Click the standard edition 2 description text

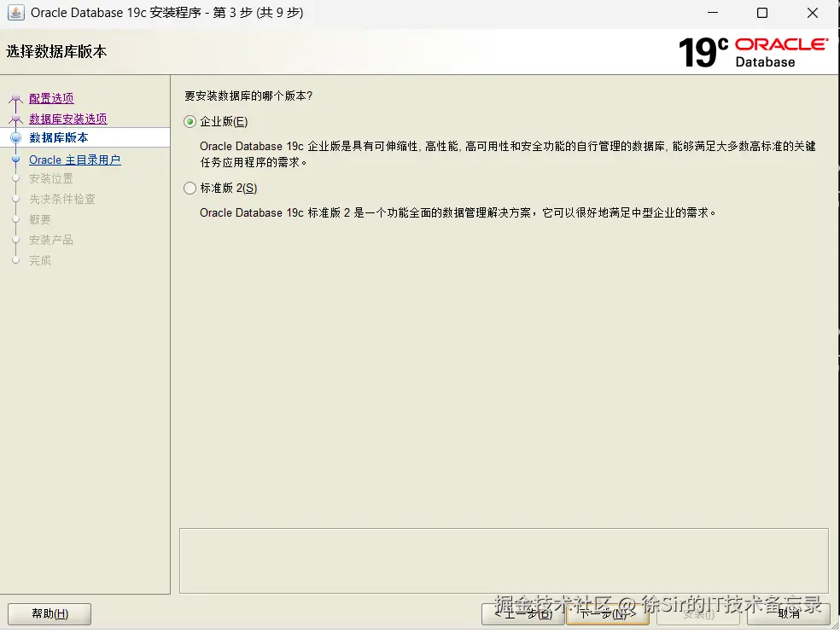[x=458, y=212]
